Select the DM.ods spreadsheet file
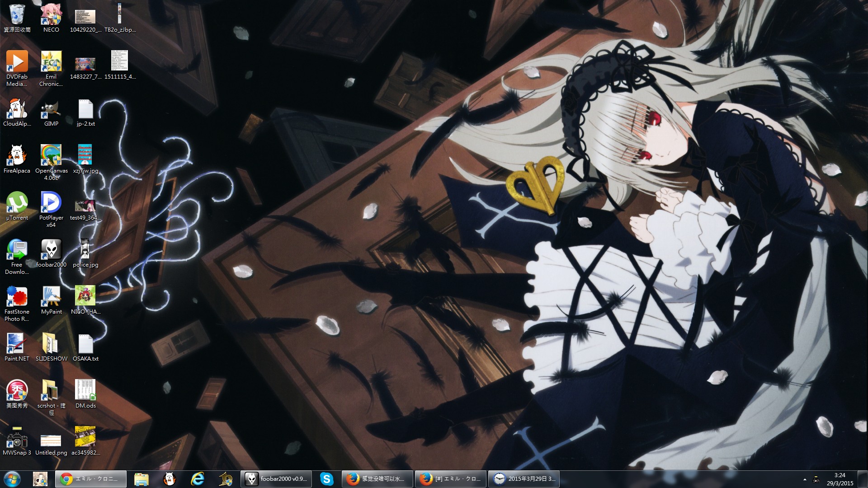 coord(85,392)
